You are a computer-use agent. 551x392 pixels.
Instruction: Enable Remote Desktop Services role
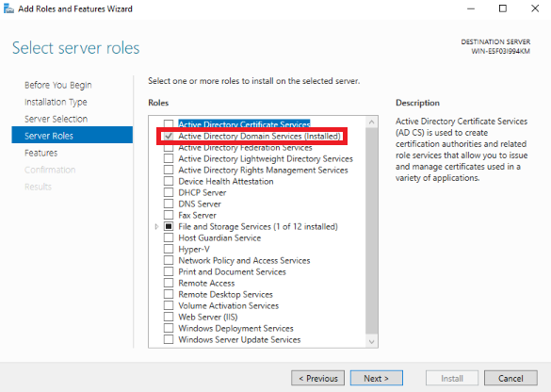click(169, 294)
